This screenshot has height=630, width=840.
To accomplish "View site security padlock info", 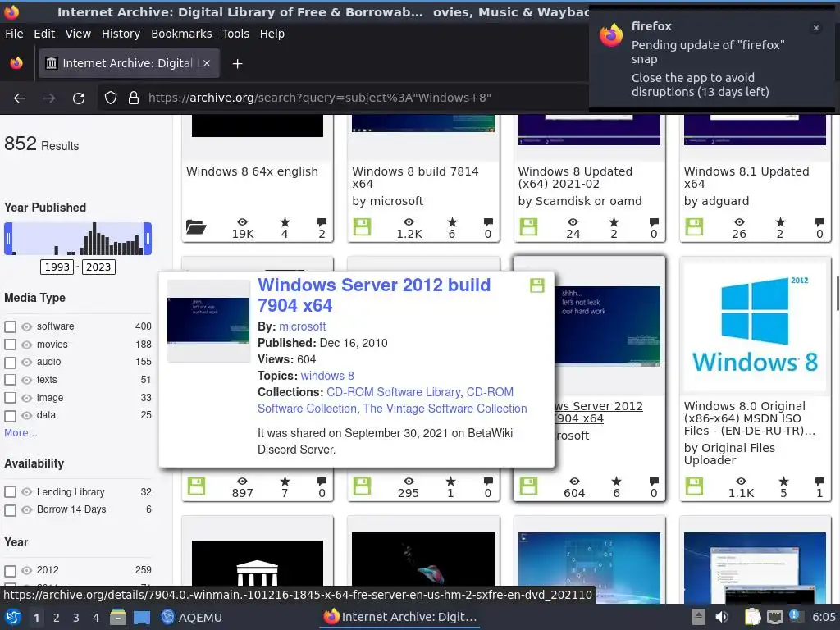I will [x=134, y=98].
